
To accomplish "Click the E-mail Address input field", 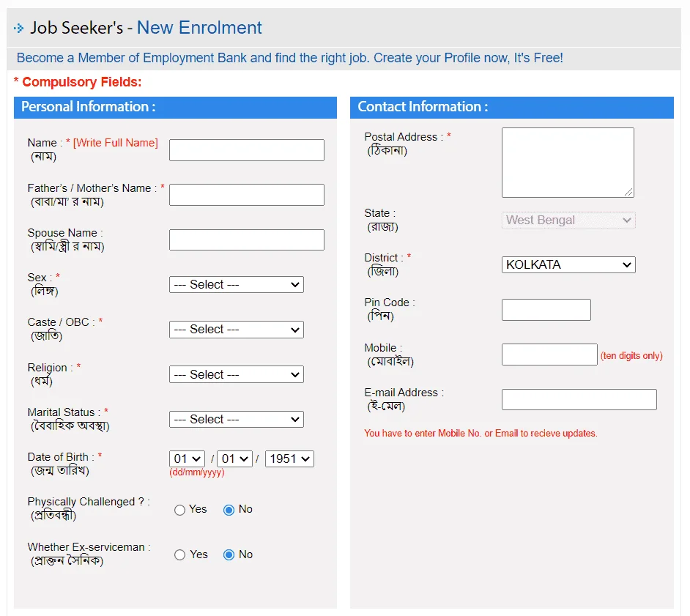I will (579, 398).
